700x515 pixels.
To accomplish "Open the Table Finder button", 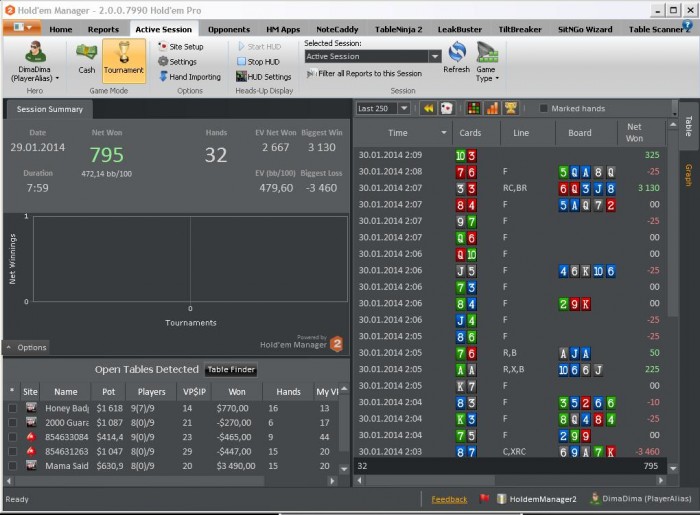I will [x=231, y=370].
